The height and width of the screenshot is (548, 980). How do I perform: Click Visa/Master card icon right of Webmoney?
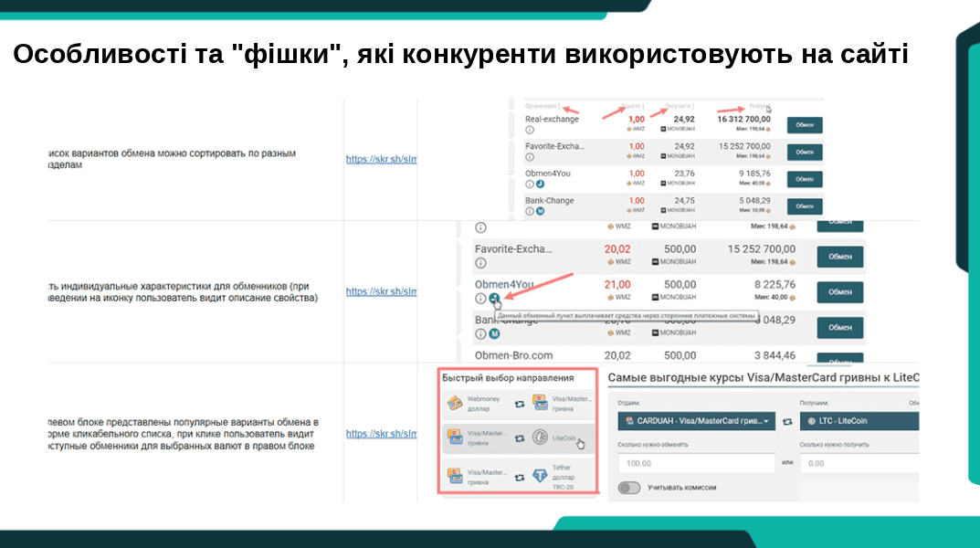[540, 403]
